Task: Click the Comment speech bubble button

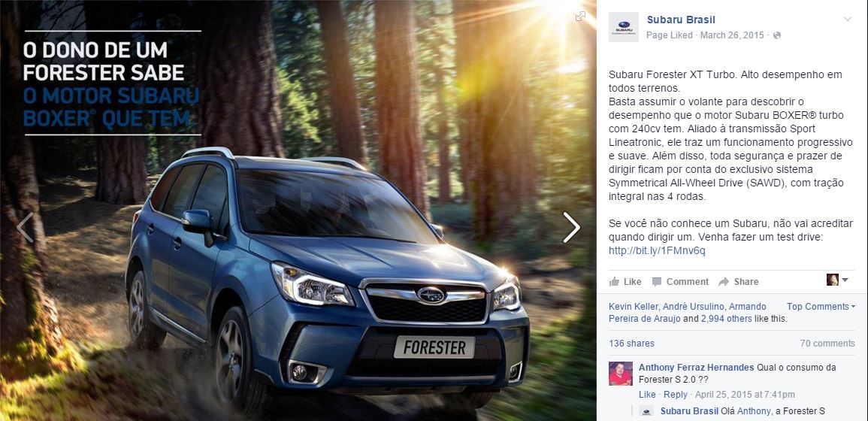Action: click(680, 281)
